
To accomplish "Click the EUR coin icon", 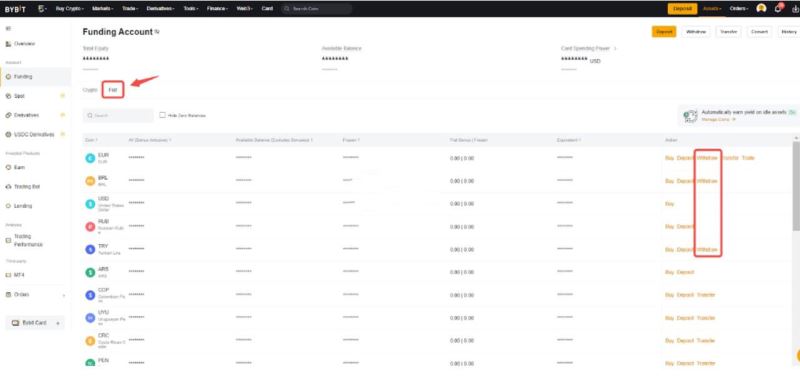I will 90,158.
